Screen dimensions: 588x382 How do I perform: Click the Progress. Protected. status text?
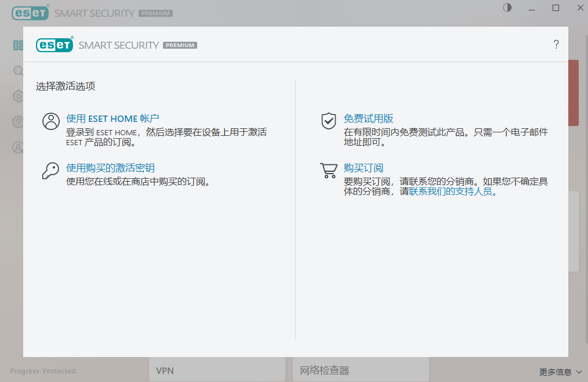44,371
